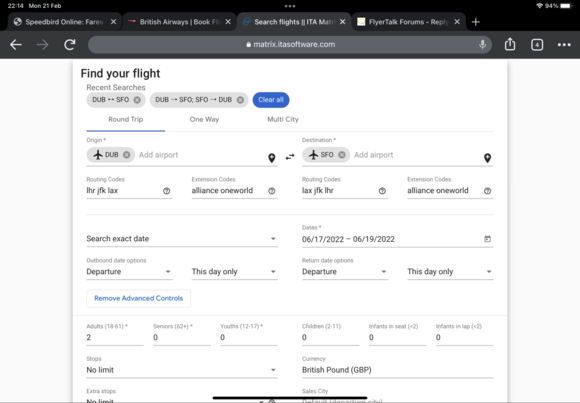Edit the Children (2-11) count field

coord(331,337)
